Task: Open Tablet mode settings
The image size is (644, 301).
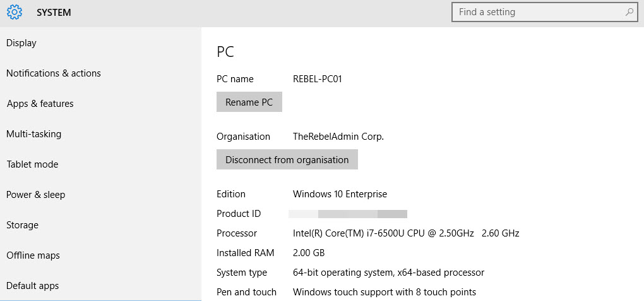Action: click(32, 164)
